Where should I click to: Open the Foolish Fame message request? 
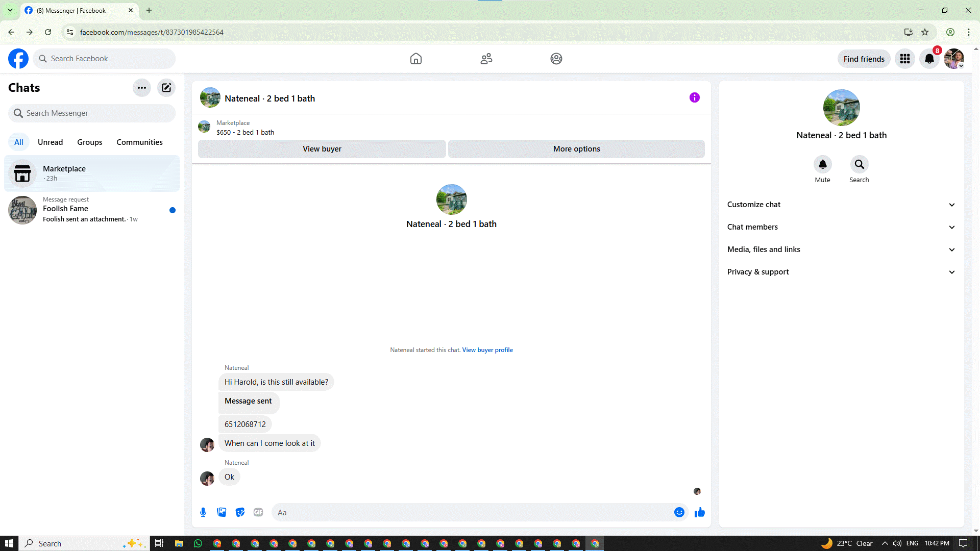tap(92, 210)
